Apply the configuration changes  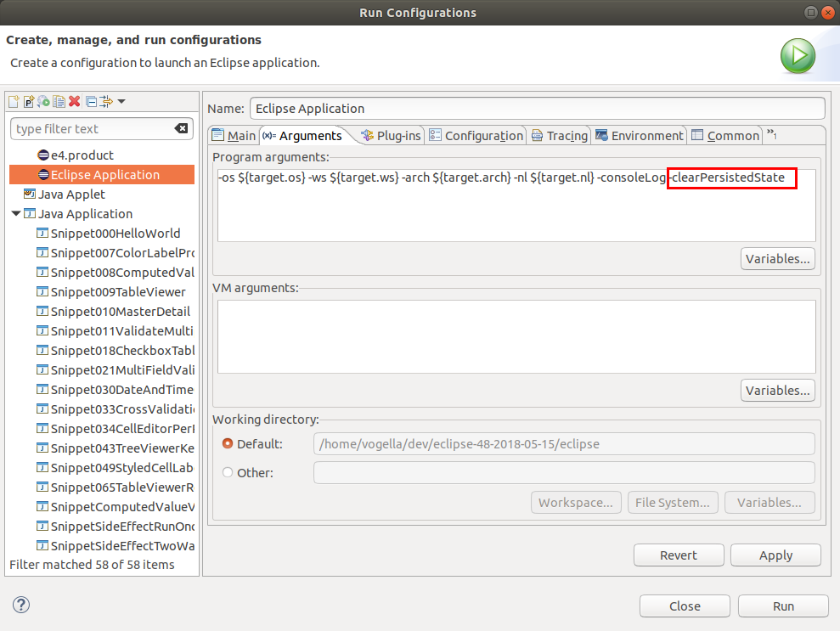click(775, 555)
